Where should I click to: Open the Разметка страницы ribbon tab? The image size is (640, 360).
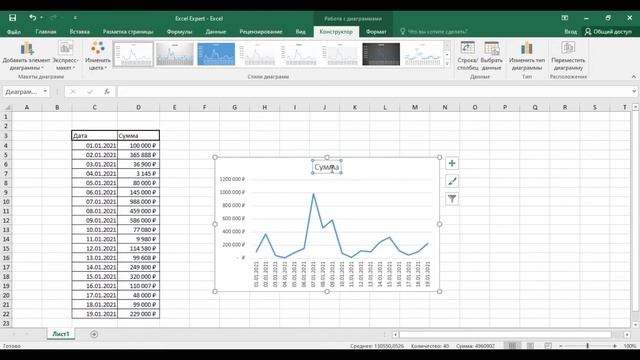tap(128, 31)
